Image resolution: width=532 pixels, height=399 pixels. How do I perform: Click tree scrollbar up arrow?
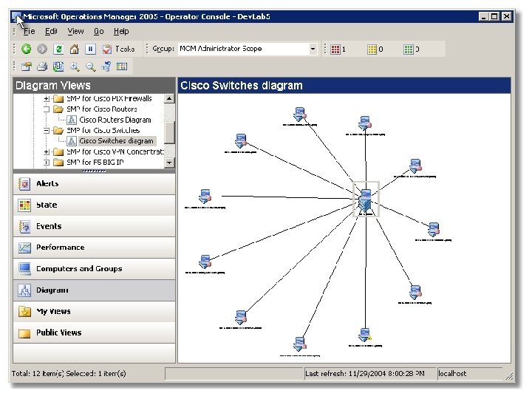click(169, 99)
